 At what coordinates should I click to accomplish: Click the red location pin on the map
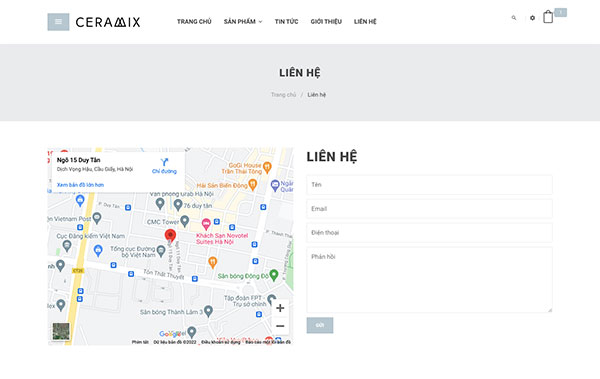coord(170,236)
